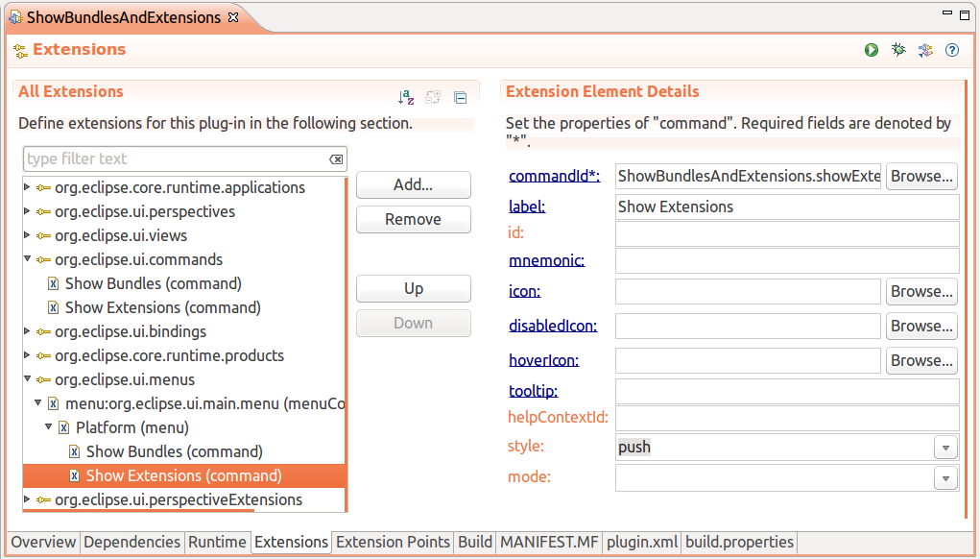
Task: Click the hoverIcon link
Action: click(x=543, y=361)
